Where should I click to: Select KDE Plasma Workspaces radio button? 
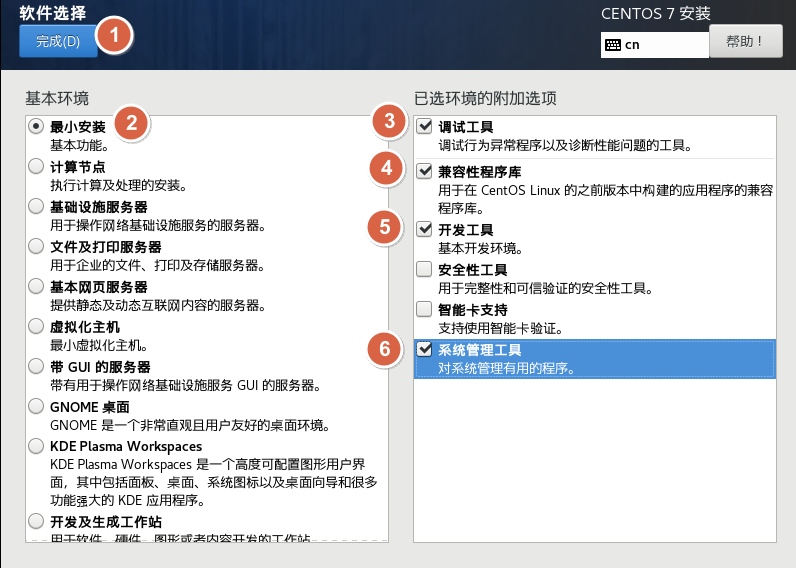point(36,446)
